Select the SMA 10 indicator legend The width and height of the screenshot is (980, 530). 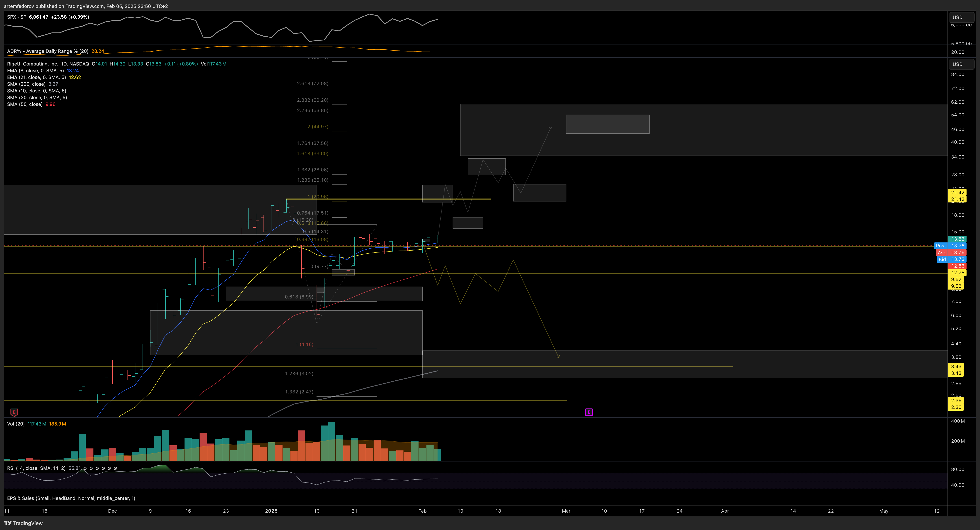(36, 91)
